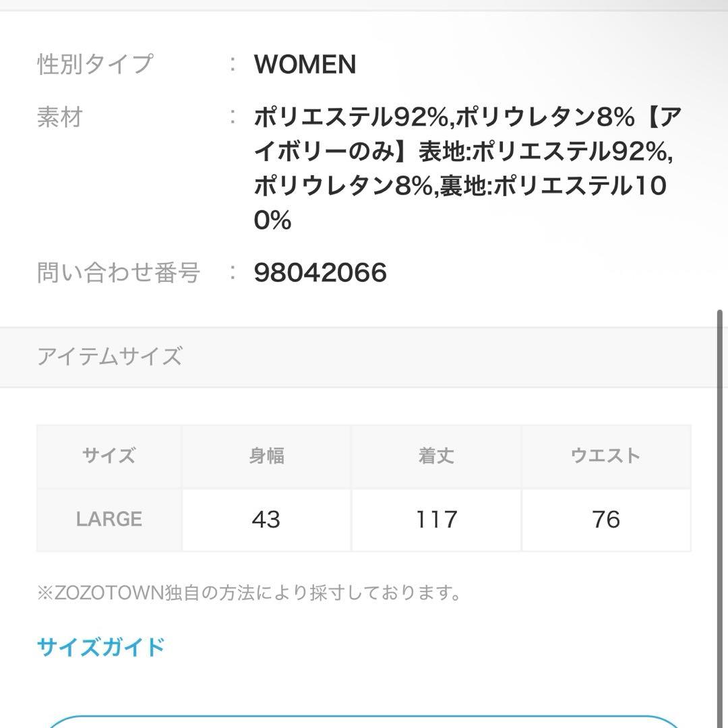Expand the アイテムサイズ section
This screenshot has width=728, height=728.
364,356
